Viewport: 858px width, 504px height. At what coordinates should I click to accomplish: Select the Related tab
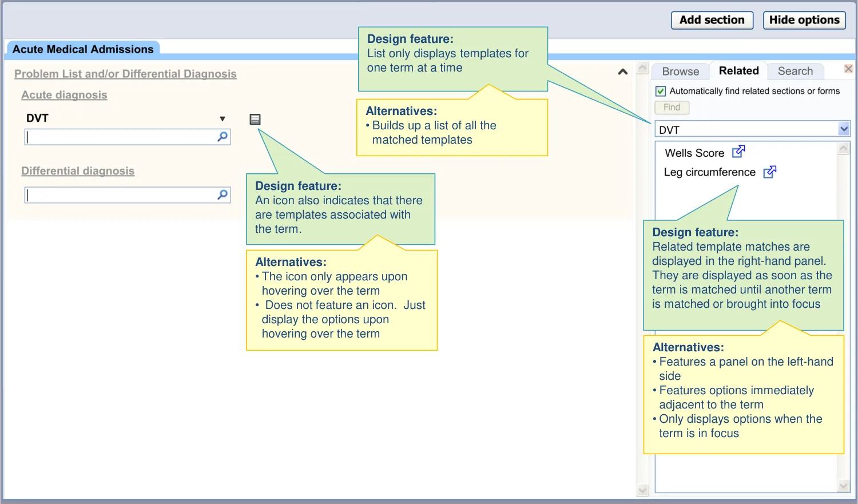coord(738,71)
